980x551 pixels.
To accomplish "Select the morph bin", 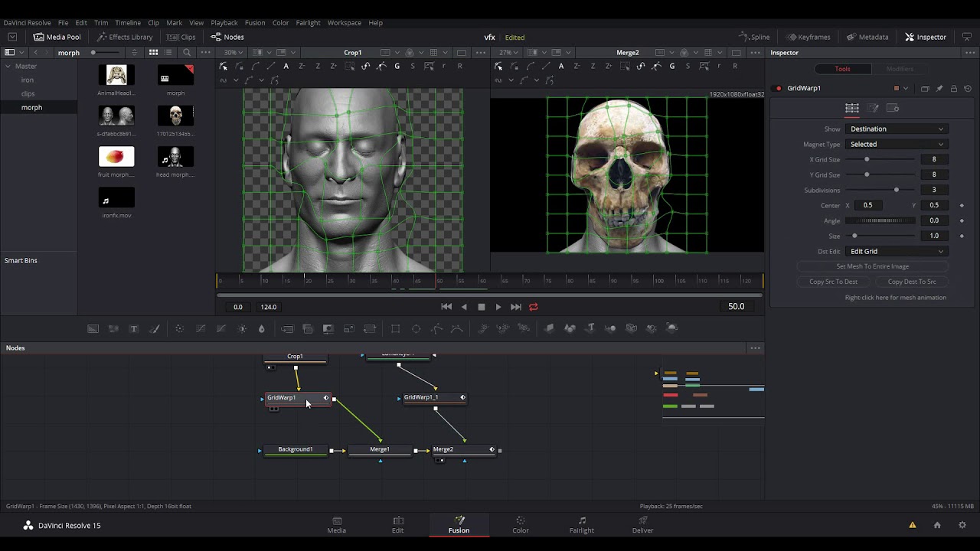I will 31,108.
